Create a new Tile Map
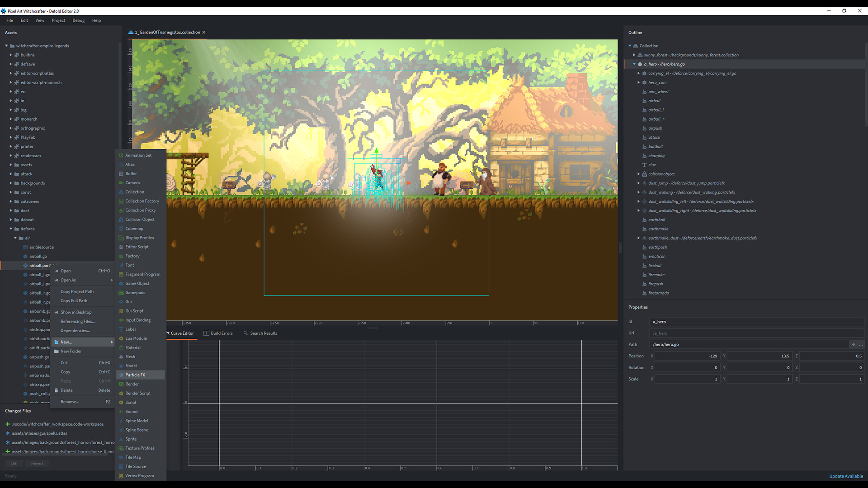This screenshot has width=868, height=488. [x=133, y=457]
